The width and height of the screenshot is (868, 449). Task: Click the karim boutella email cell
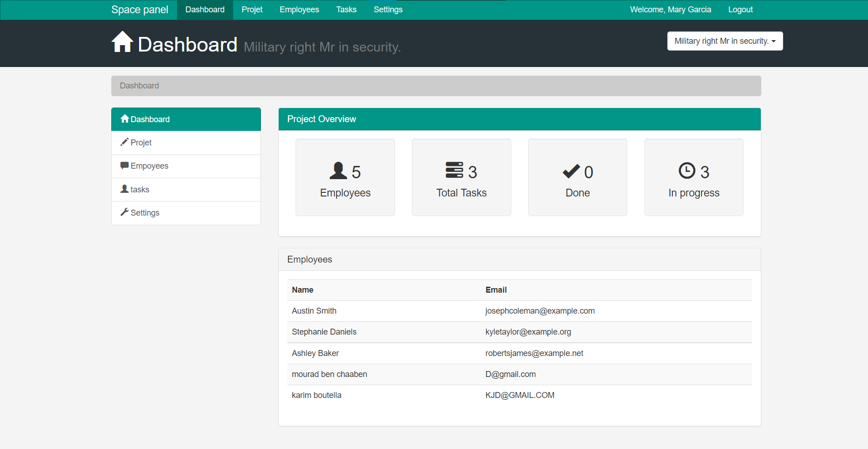point(520,395)
